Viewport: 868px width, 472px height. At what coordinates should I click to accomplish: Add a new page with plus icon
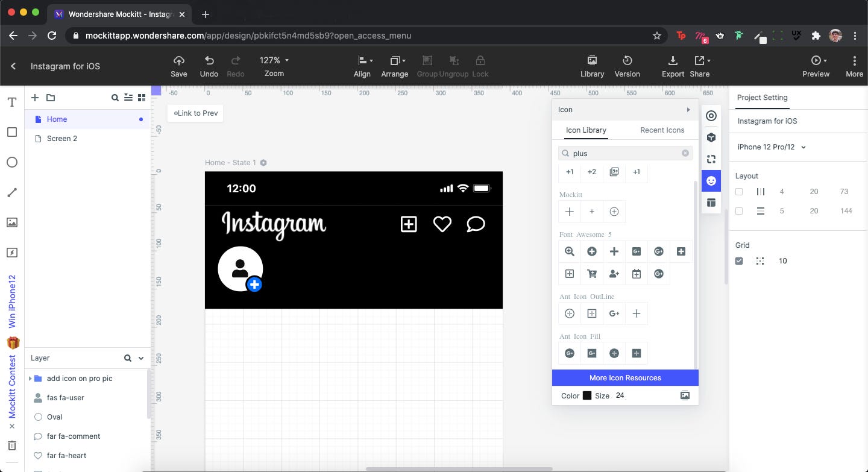click(35, 98)
